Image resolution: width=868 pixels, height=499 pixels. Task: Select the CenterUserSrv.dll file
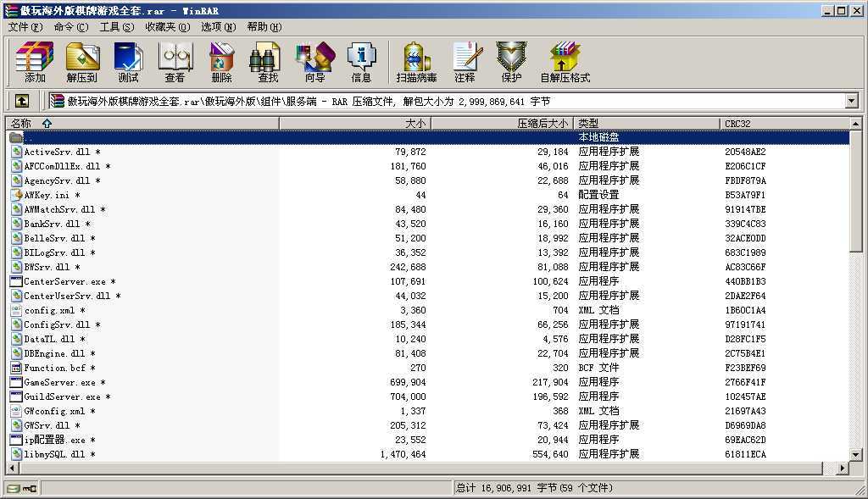coord(428,296)
